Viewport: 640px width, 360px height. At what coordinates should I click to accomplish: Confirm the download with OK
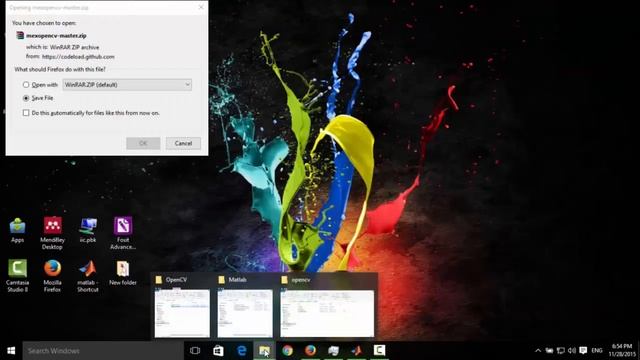click(x=143, y=143)
